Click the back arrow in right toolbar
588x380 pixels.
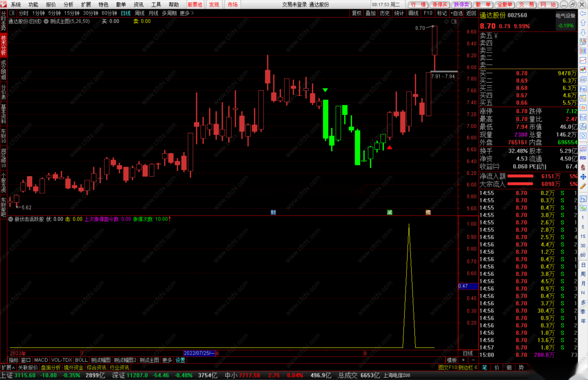(x=583, y=14)
